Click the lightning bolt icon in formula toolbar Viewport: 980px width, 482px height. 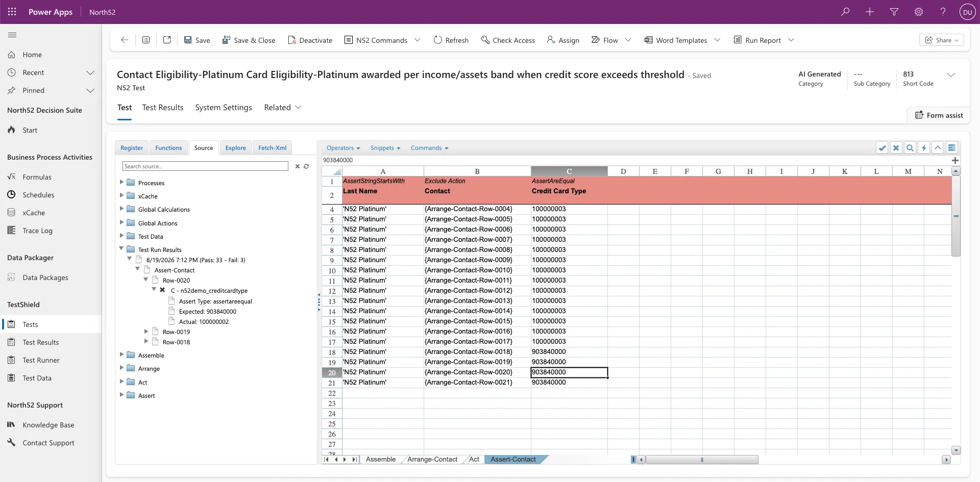click(x=924, y=148)
